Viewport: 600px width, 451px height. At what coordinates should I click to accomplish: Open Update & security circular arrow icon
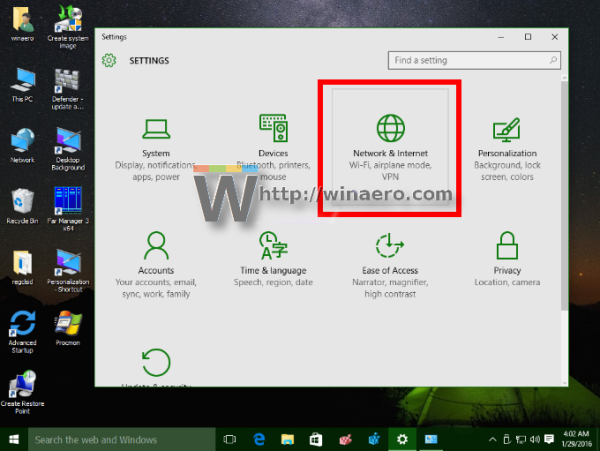click(156, 362)
